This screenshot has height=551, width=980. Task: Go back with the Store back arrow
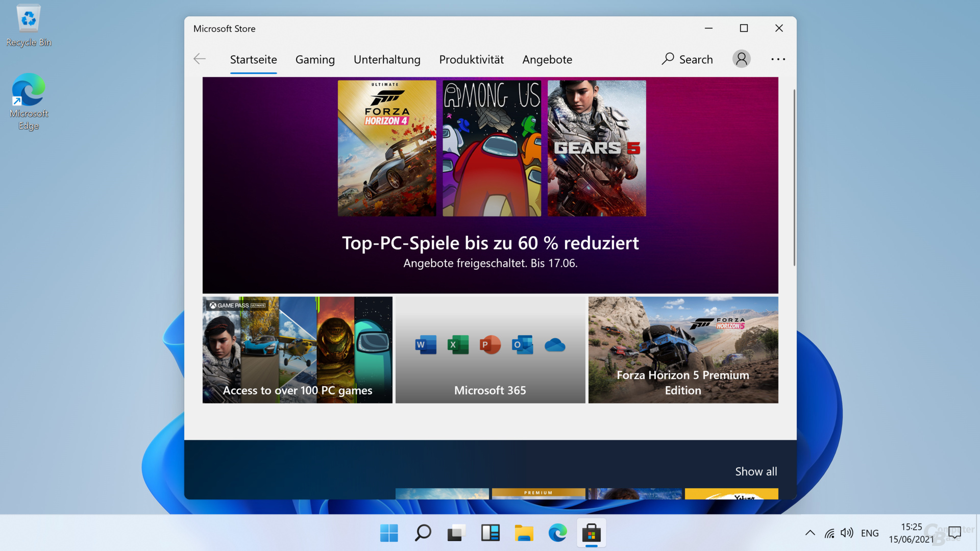[200, 59]
